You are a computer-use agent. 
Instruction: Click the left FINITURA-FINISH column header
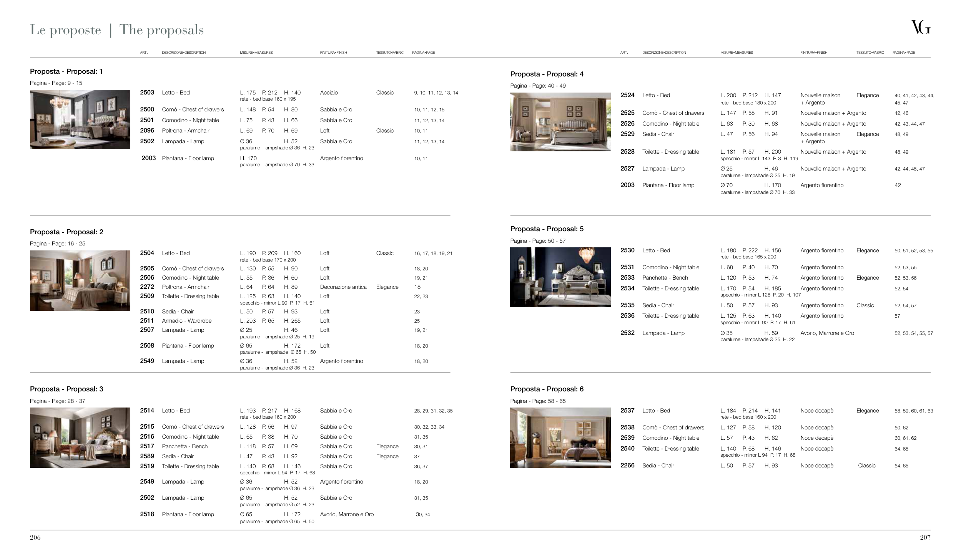point(333,53)
